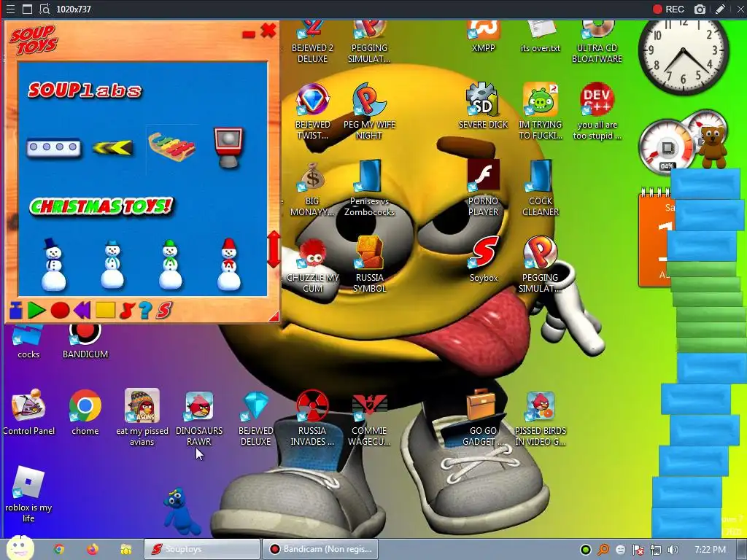Pick the yellow chevron conveyor toy
Image resolution: width=747 pixels, height=560 pixels.
(112, 148)
